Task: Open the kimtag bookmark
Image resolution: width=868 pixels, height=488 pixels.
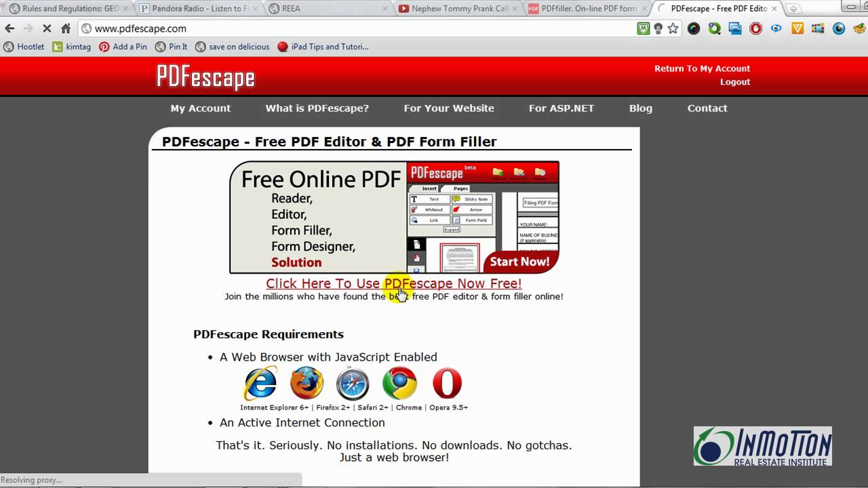Action: click(72, 47)
